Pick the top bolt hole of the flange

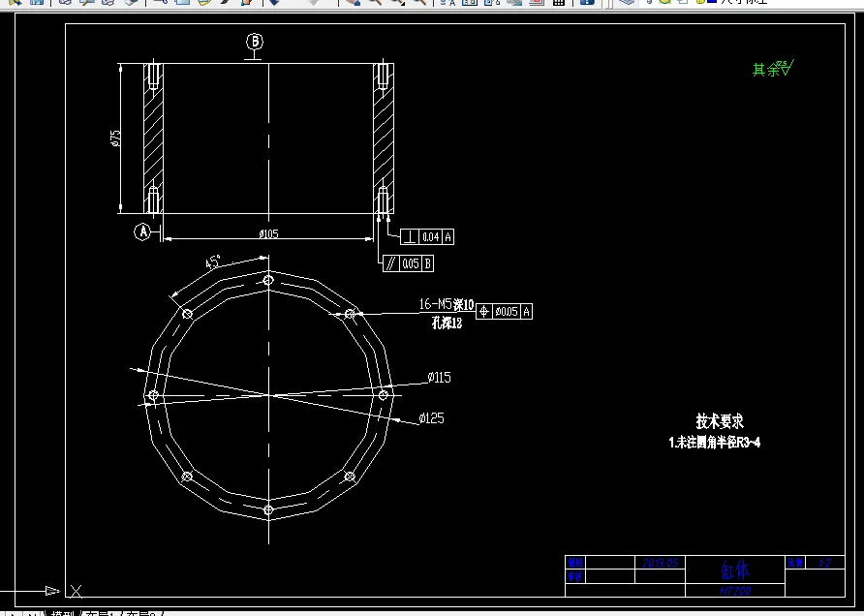268,280
